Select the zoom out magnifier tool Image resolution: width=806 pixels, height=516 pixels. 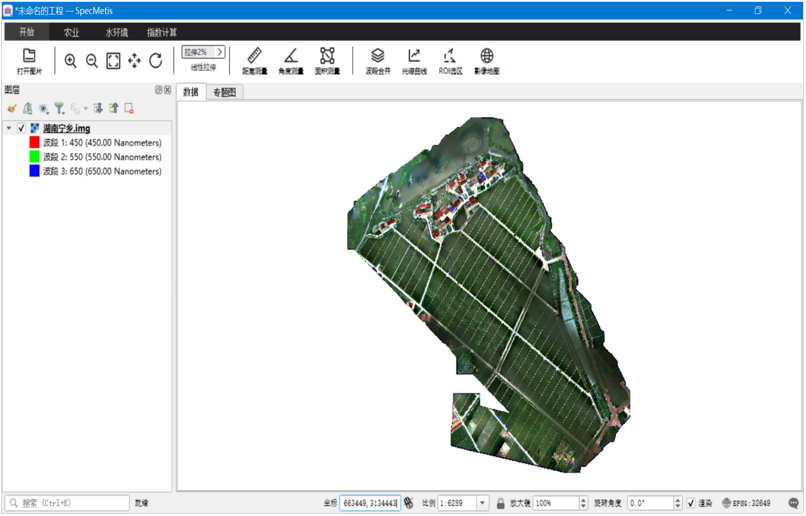pos(91,61)
